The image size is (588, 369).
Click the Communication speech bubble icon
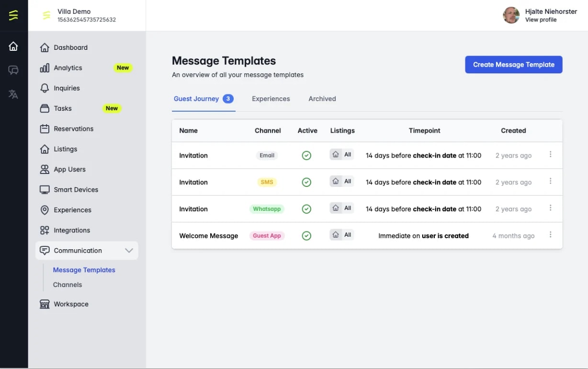[45, 251]
